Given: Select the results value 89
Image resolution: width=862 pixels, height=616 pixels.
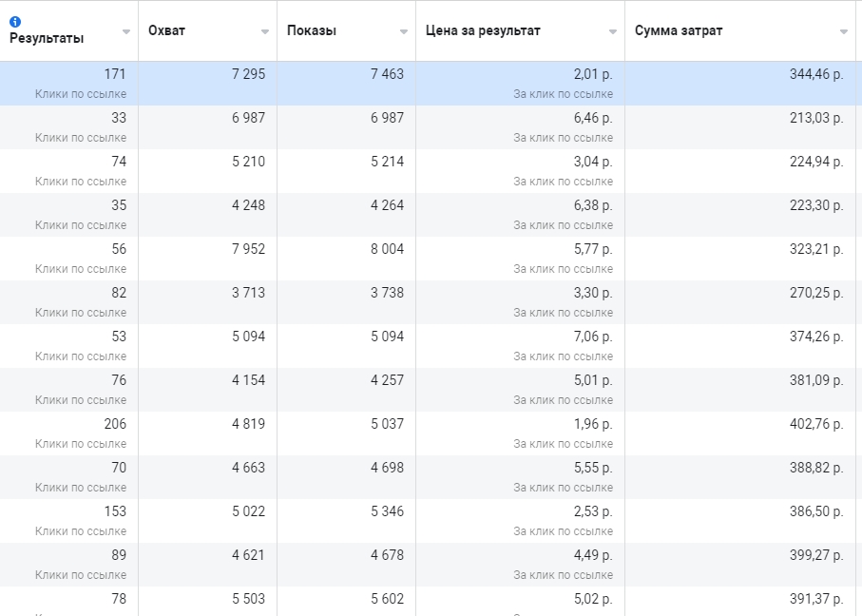Looking at the screenshot, I should pyautogui.click(x=119, y=555).
